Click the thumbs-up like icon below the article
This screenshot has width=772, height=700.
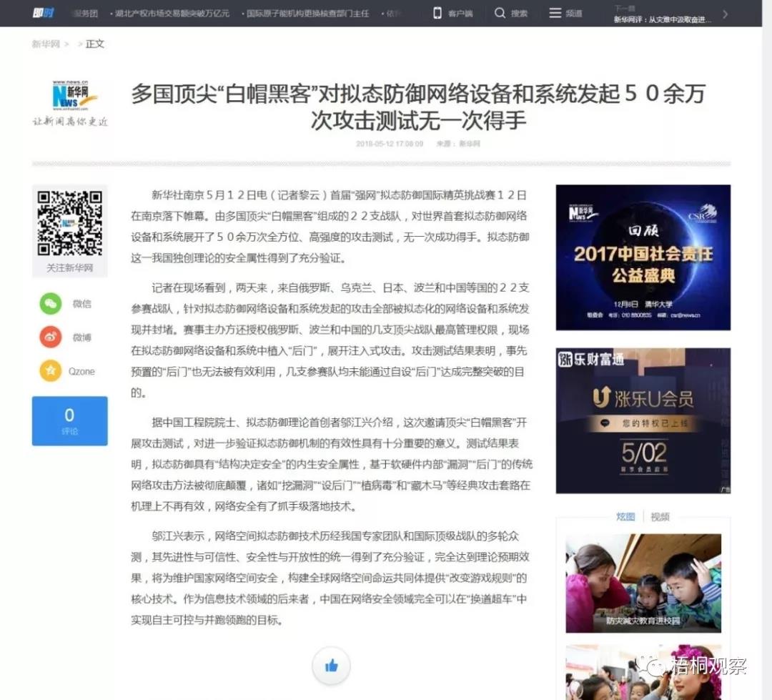(331, 665)
